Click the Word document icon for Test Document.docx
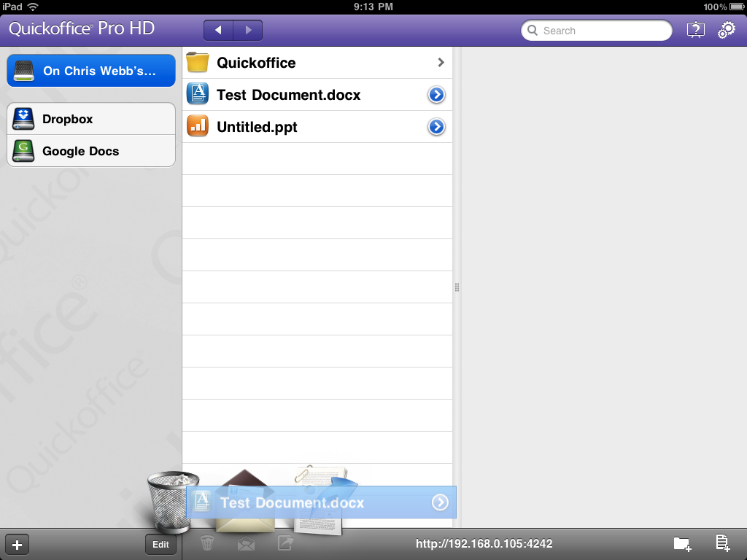 click(x=197, y=94)
